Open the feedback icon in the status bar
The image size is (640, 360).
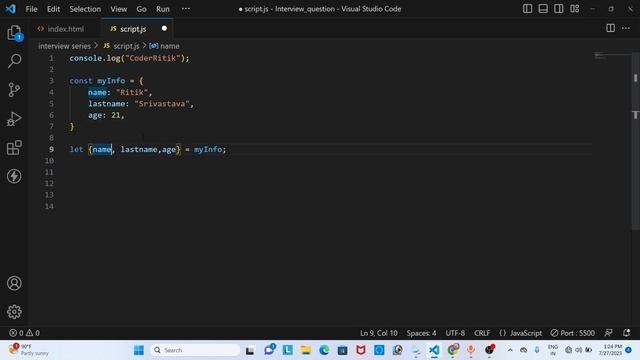609,333
